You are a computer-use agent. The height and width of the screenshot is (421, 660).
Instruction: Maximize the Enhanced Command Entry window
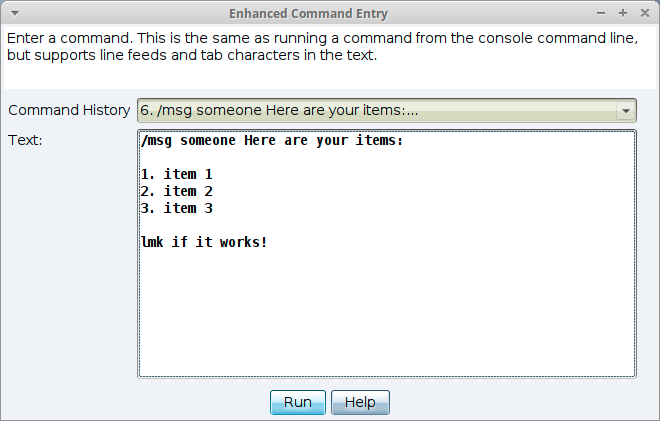pos(622,14)
